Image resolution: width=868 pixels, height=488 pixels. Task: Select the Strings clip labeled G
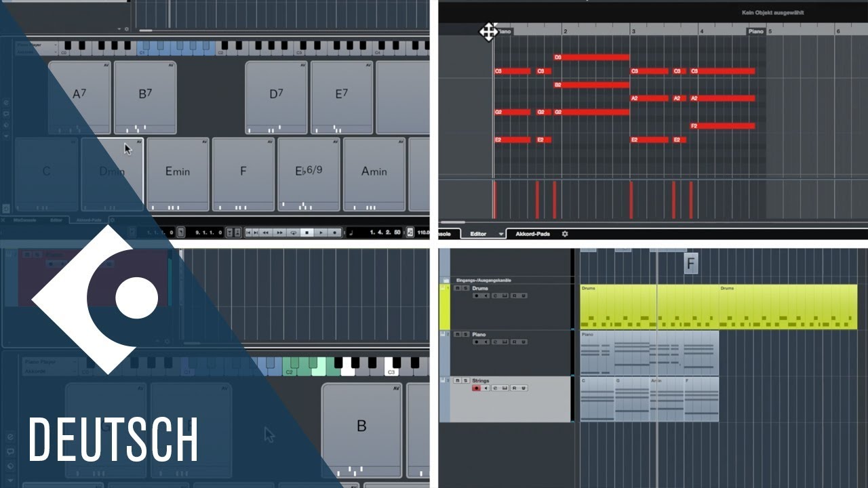click(x=631, y=399)
